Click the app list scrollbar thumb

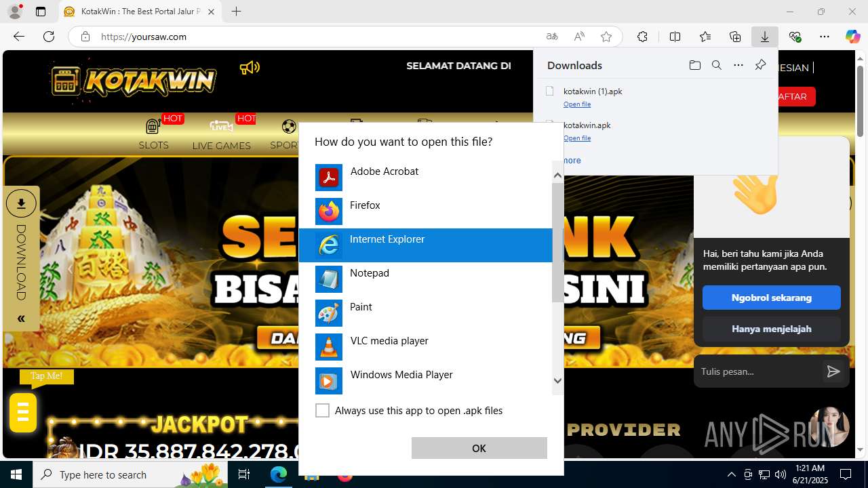557,243
